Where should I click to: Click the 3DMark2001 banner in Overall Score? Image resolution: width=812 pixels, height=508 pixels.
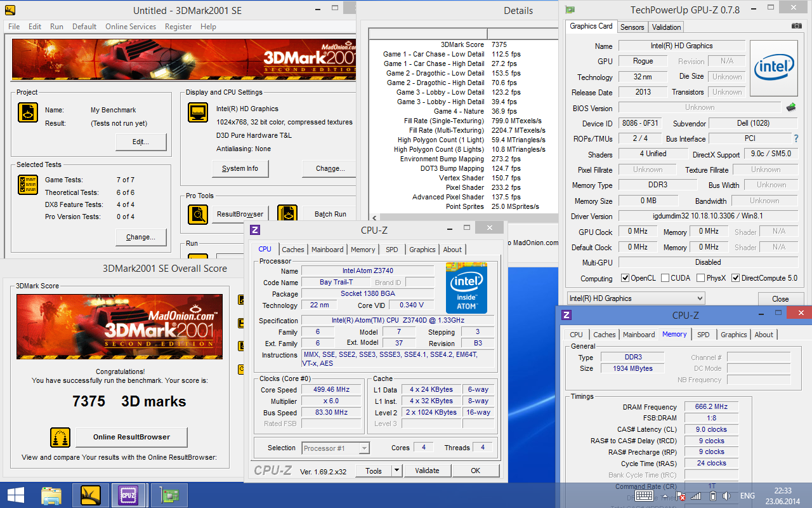pyautogui.click(x=119, y=326)
